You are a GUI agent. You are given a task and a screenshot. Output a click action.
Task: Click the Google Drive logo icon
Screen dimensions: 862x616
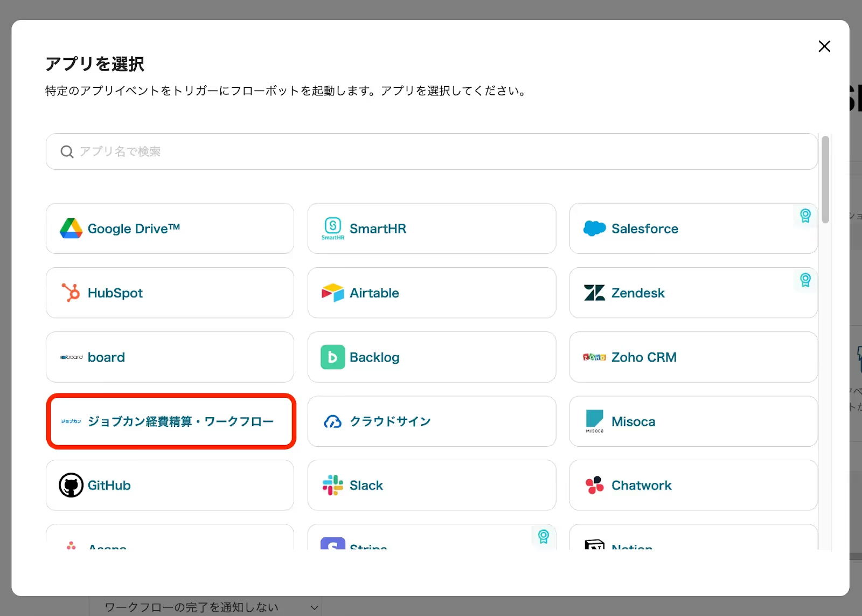pos(71,229)
